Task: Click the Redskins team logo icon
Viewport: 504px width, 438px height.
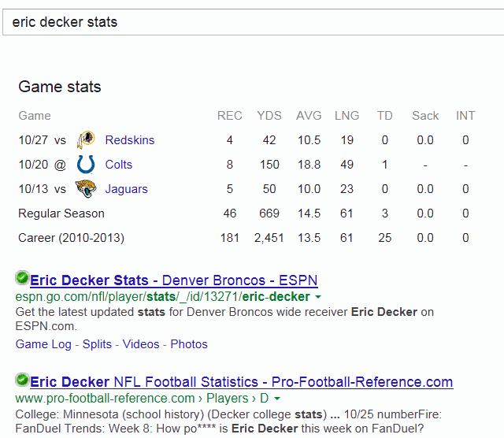Action: (86, 140)
